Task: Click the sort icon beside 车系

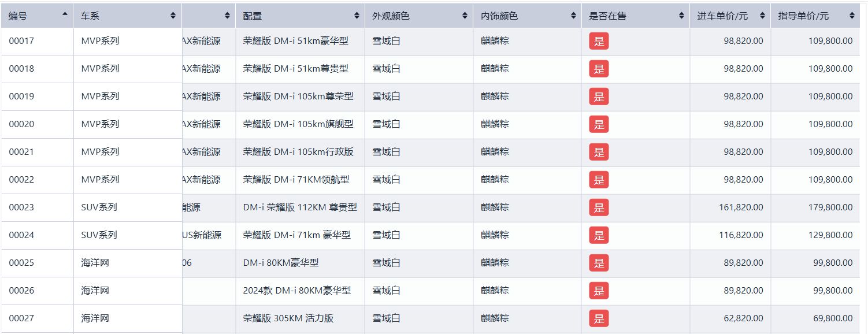Action: 173,16
